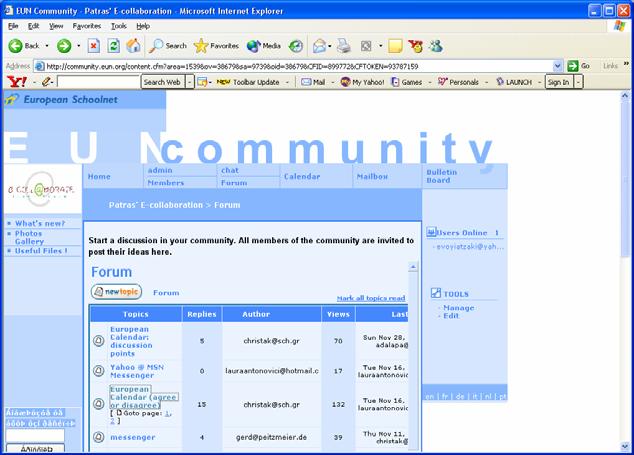
Task: Open the Edit menu
Action: tap(33, 26)
